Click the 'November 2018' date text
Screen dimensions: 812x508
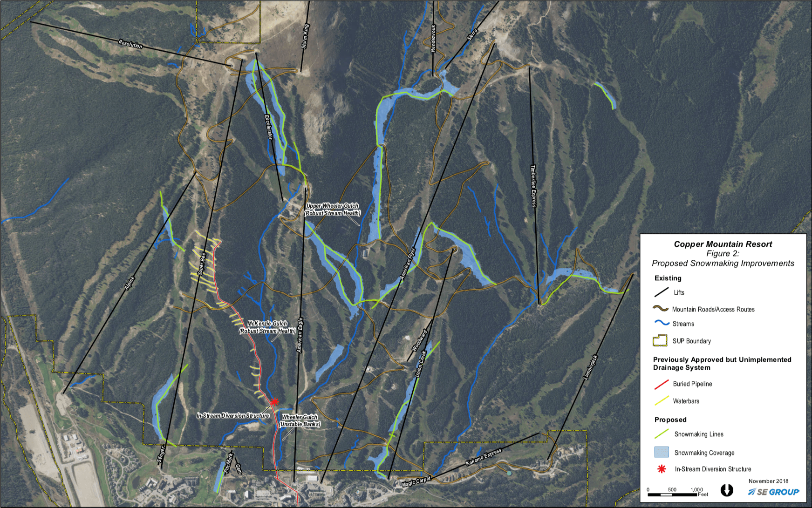coord(768,481)
